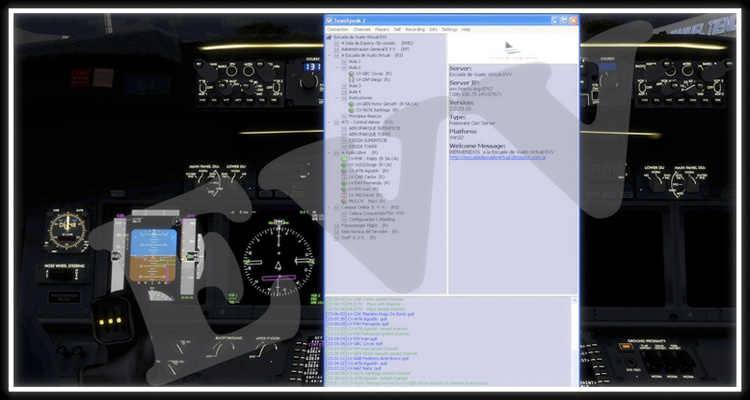Click green status icon of LV-GBC Covac
The width and height of the screenshot is (750, 400).
[x=352, y=74]
